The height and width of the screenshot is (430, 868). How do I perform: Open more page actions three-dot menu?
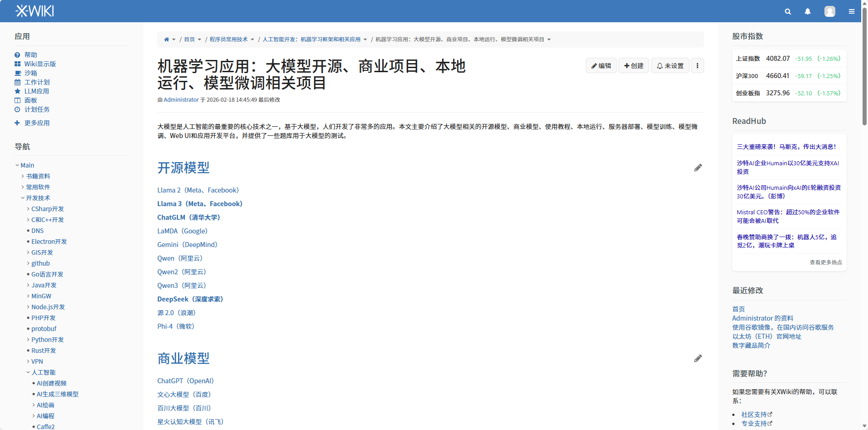click(697, 65)
